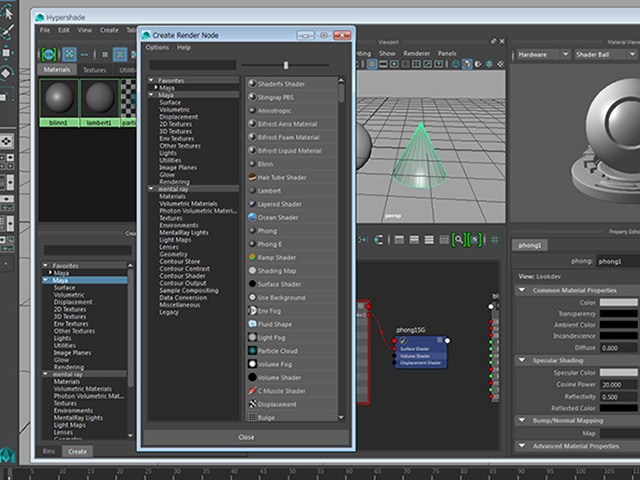Collapse Favorites in Create Render Node tree
The height and width of the screenshot is (480, 640).
click(x=151, y=80)
